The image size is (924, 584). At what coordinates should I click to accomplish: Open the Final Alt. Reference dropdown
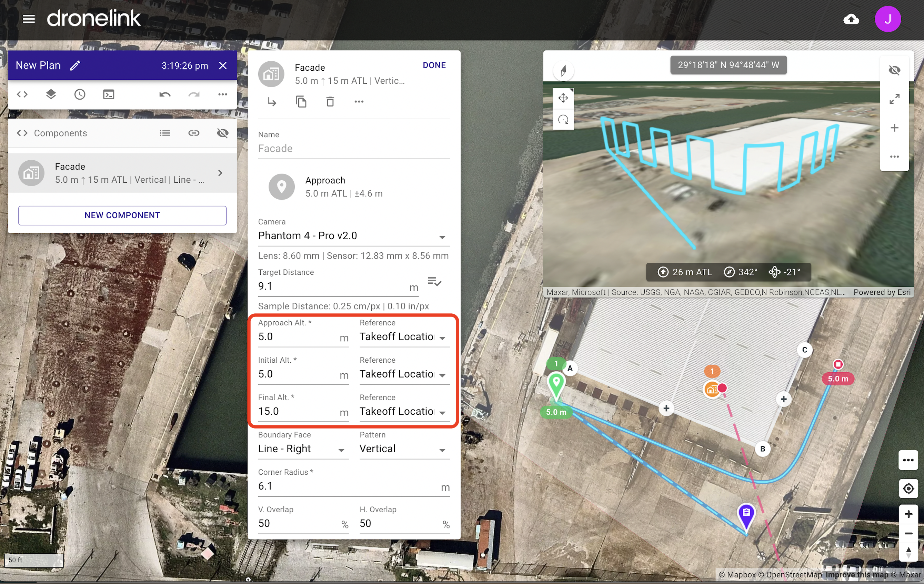click(x=404, y=411)
